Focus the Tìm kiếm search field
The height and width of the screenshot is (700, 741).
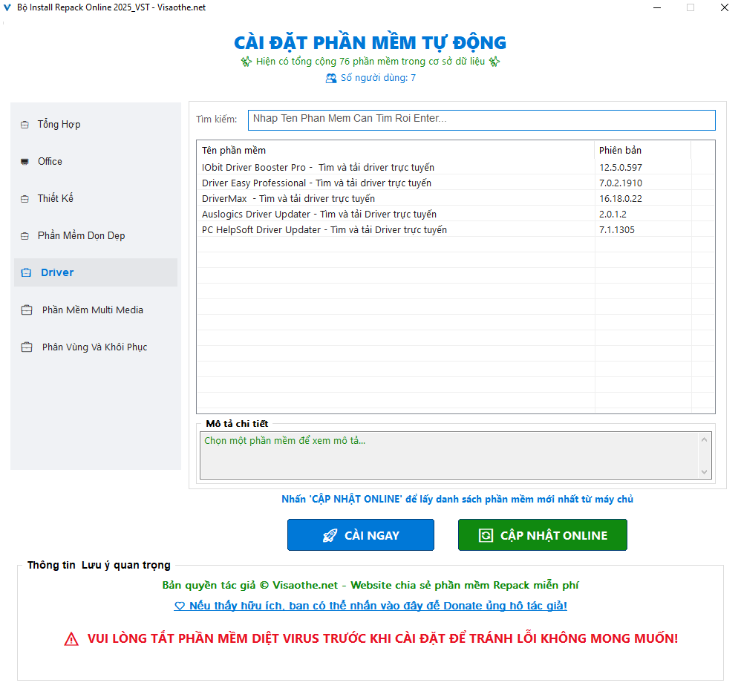(482, 120)
